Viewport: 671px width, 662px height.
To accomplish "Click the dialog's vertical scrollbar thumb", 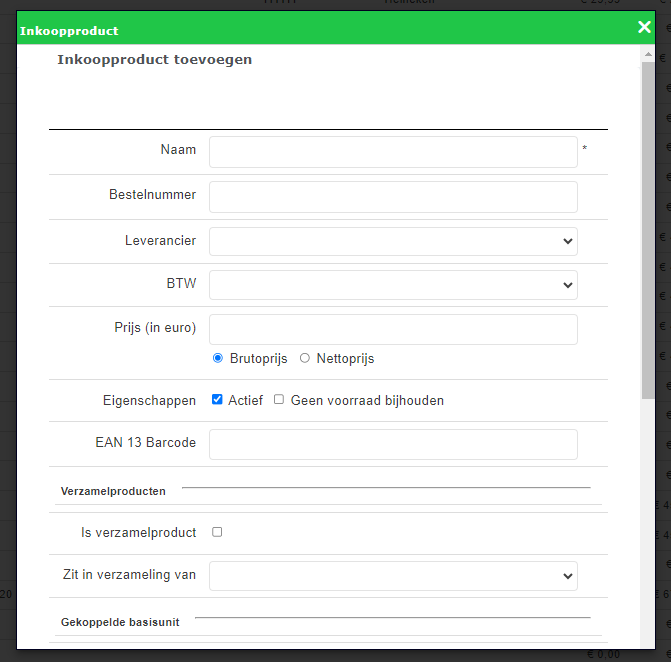I will (648, 230).
